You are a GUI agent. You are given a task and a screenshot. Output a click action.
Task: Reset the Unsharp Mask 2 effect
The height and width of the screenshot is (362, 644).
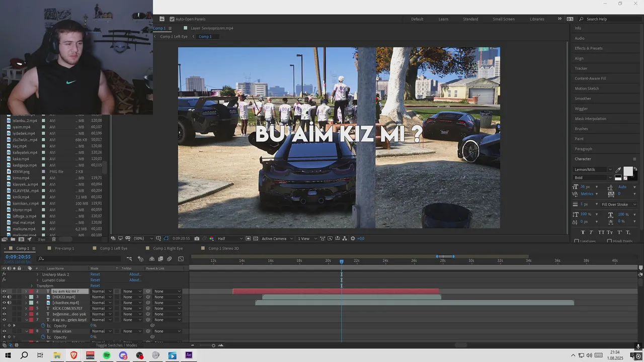click(x=95, y=275)
